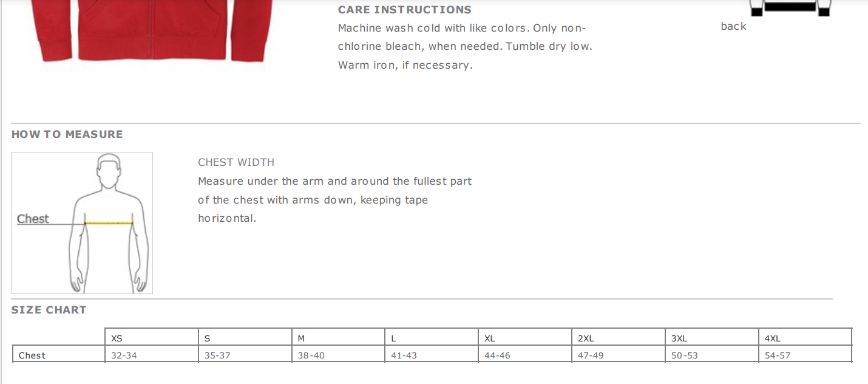
Task: Click the Chest row label in size chart
Action: click(32, 355)
